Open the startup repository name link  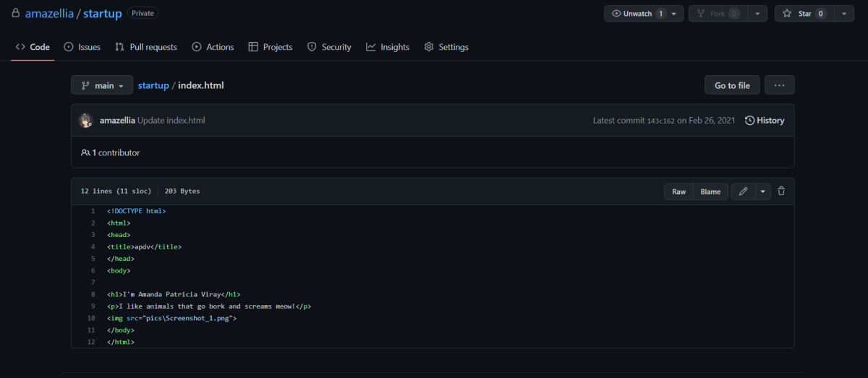point(103,14)
